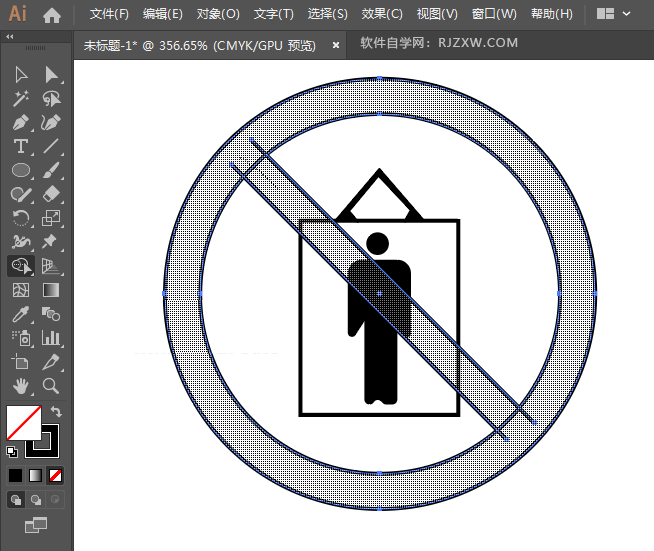Click the top anchor of the outer circle
Screen dimensions: 654x551
(x=379, y=78)
